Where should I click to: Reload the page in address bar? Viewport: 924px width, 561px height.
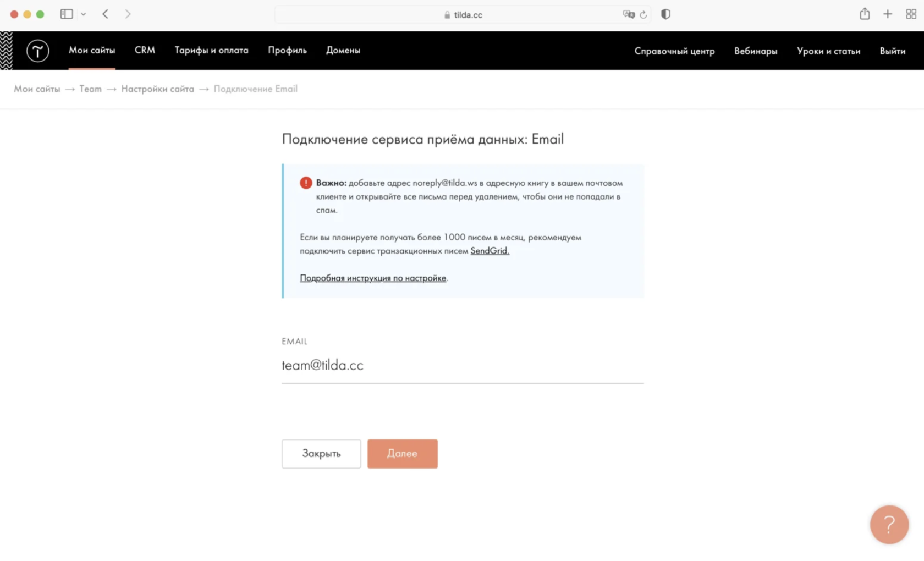pos(643,15)
